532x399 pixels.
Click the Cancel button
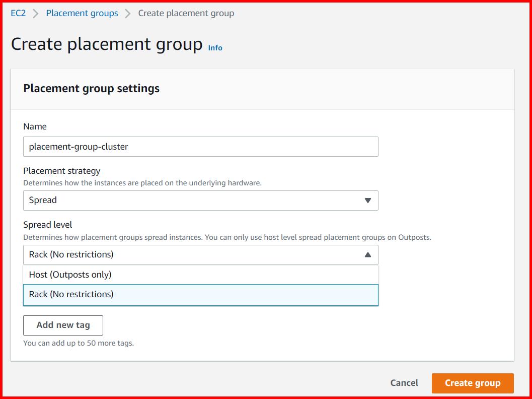tap(404, 383)
